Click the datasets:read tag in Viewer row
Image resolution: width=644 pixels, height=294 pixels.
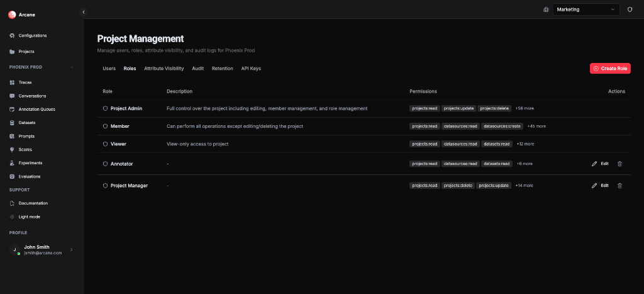click(x=497, y=144)
